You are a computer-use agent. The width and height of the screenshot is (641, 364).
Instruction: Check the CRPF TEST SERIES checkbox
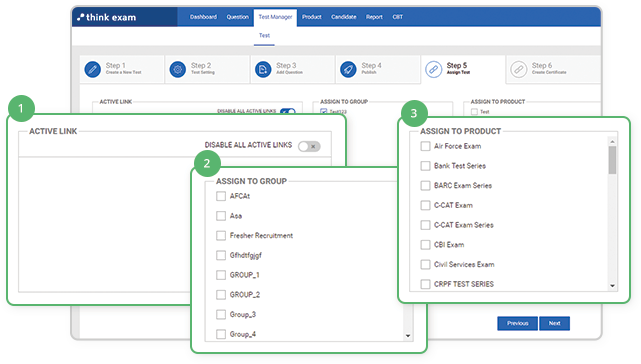(425, 284)
